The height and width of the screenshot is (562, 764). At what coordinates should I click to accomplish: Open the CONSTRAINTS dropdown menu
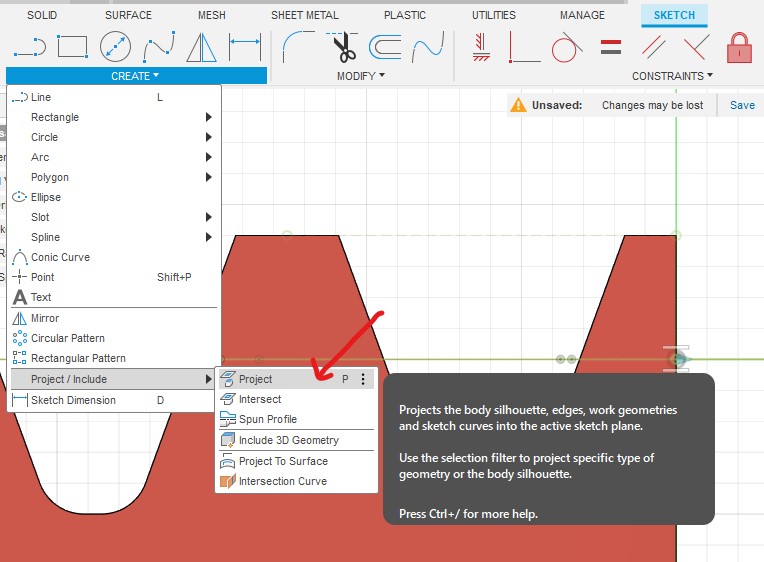[x=672, y=76]
